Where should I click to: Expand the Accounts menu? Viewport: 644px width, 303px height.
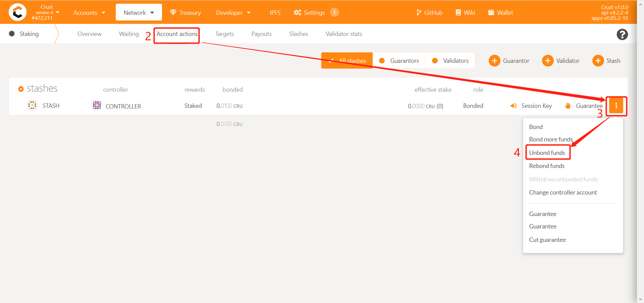coord(89,12)
